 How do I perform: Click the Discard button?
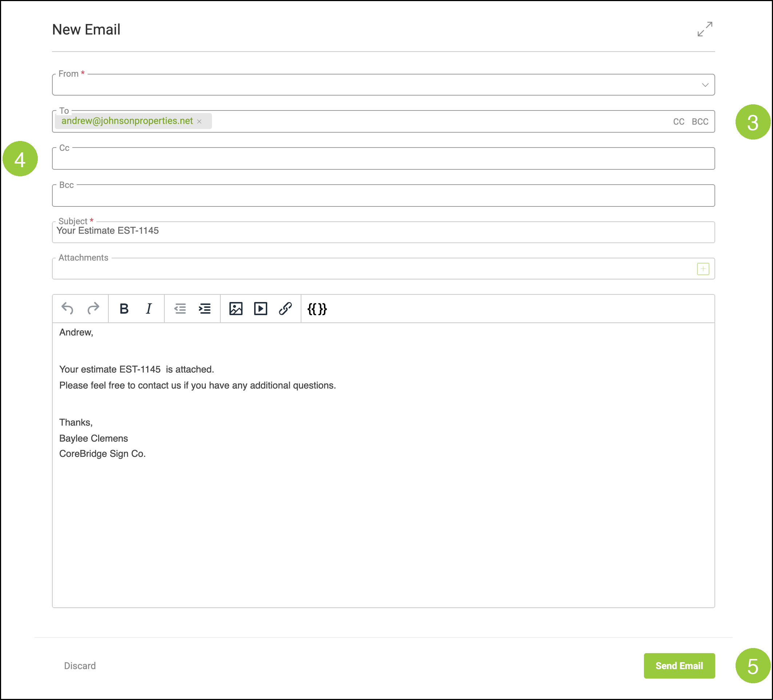click(x=80, y=665)
